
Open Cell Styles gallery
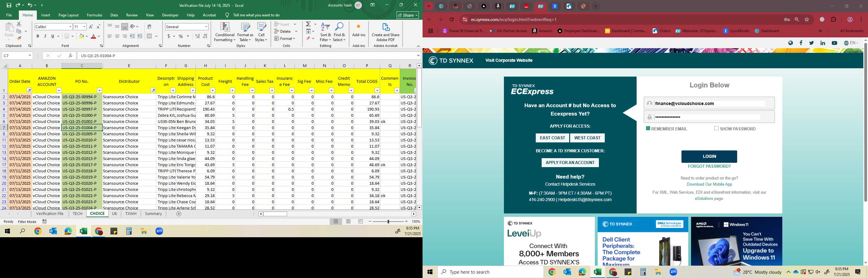point(261,32)
